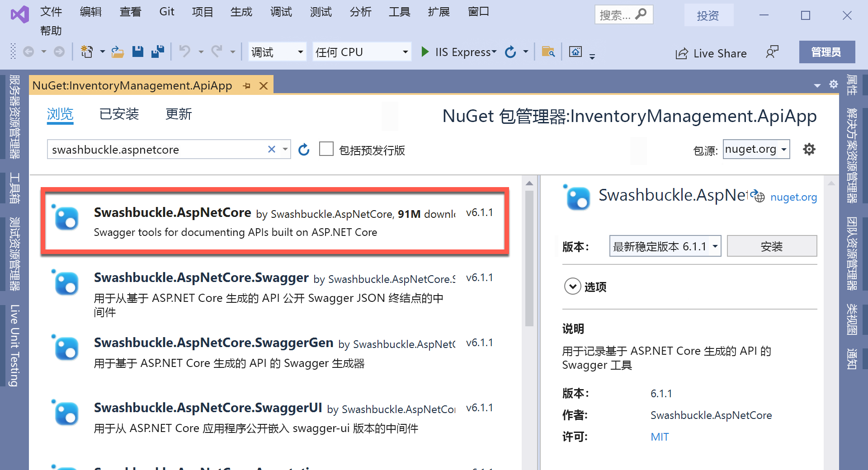Toggle the 包括预发行版 checkbox

click(326, 149)
